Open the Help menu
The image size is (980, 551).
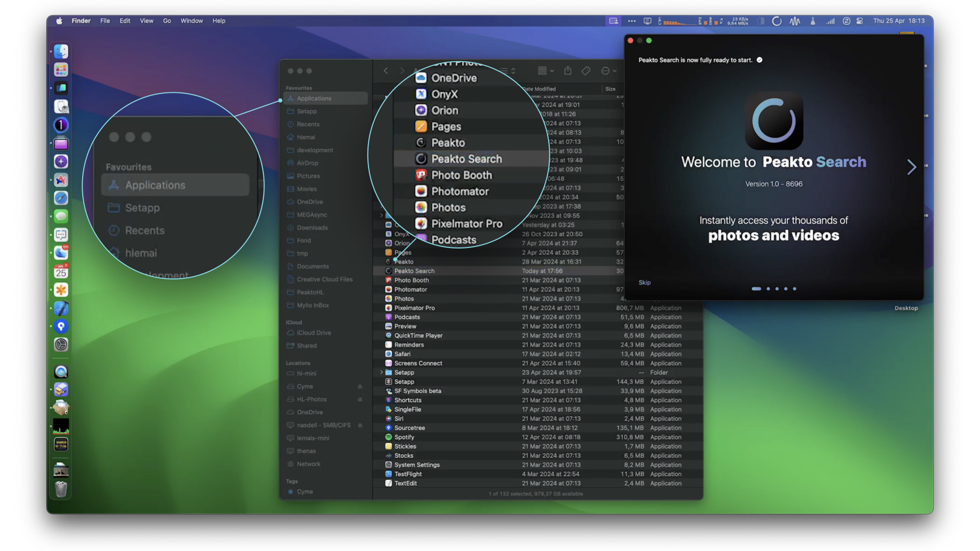click(x=218, y=21)
